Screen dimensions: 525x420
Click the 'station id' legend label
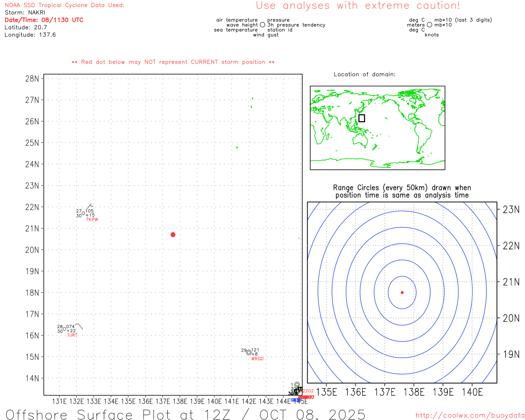280,30
